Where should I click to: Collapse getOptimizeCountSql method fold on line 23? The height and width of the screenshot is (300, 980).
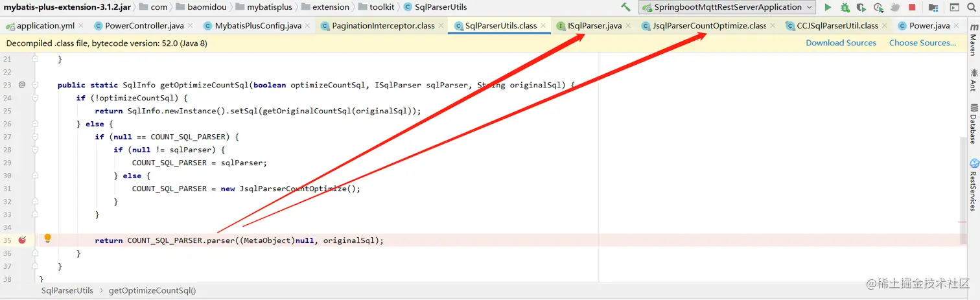tap(36, 85)
